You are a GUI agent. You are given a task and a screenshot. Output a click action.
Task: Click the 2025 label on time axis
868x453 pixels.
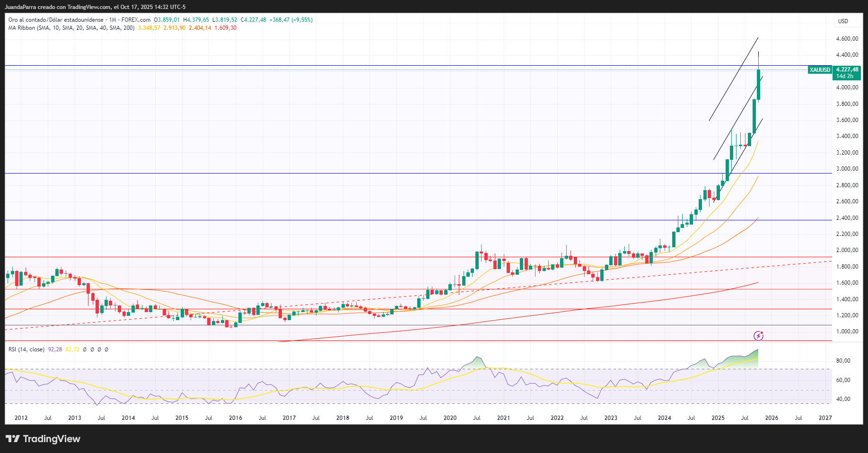tap(718, 418)
